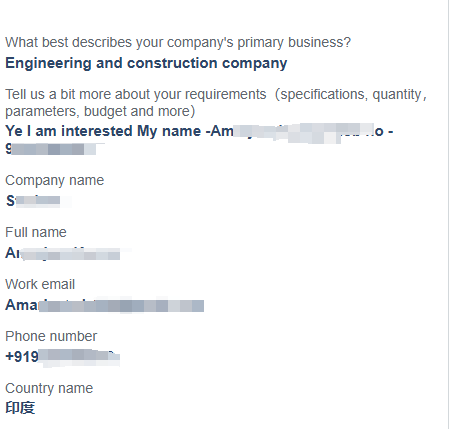Select the work email address value
This screenshot has width=457, height=429.
tap(104, 305)
